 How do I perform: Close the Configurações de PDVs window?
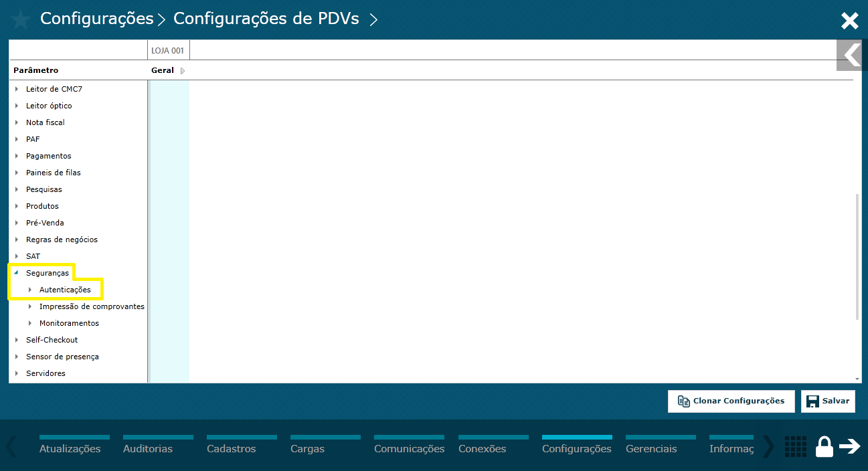(849, 21)
